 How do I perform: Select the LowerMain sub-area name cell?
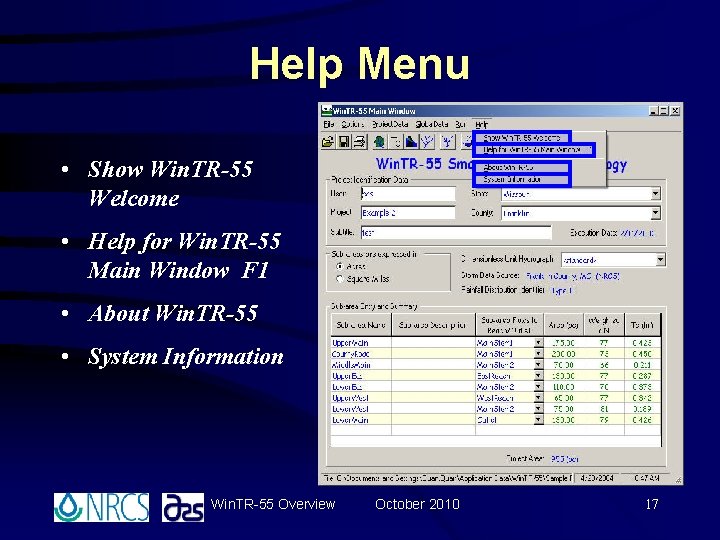click(361, 420)
